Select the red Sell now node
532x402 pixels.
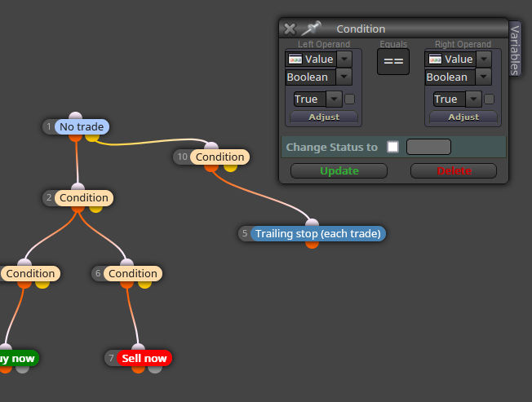pyautogui.click(x=144, y=358)
